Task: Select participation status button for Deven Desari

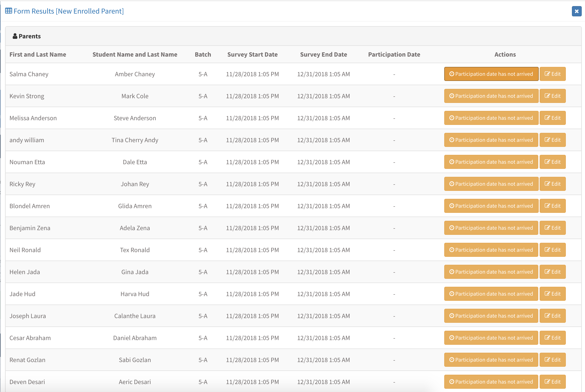Action: coord(491,382)
